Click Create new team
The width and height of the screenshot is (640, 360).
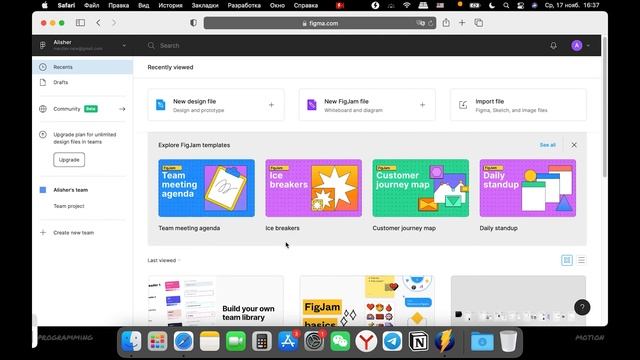(x=73, y=233)
